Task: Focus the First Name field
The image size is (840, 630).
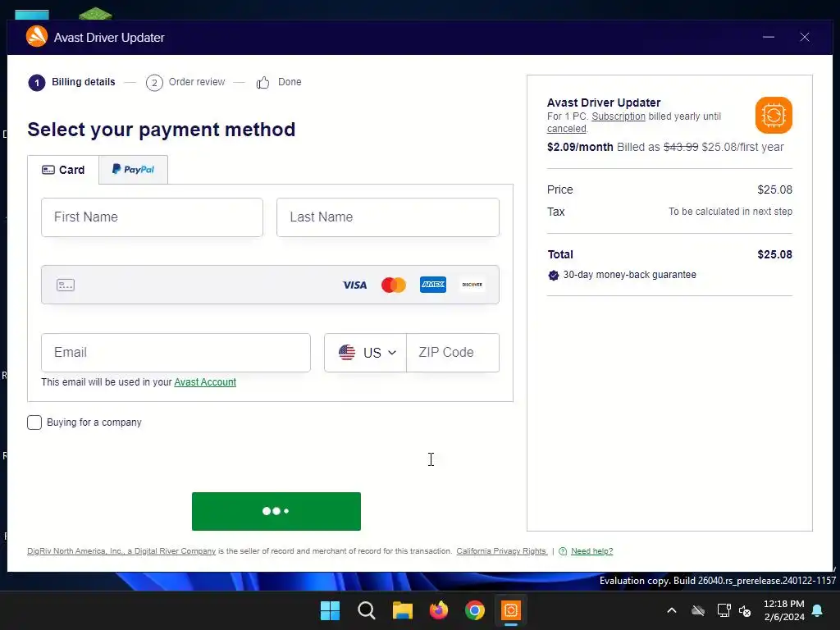Action: 152,217
